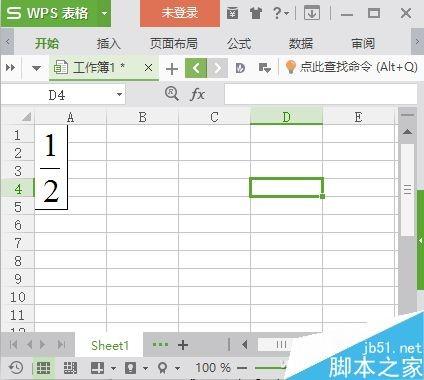Open the help question mark menu

pos(281,14)
